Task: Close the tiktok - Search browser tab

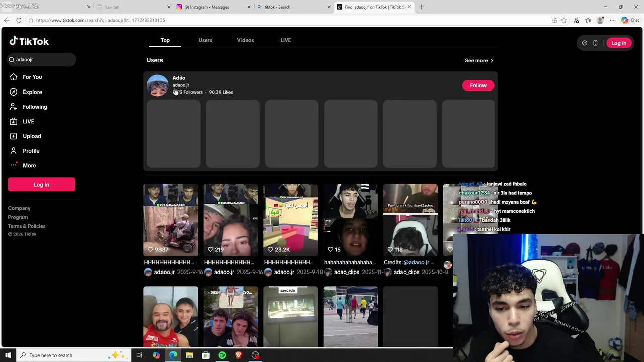Action: point(329,7)
